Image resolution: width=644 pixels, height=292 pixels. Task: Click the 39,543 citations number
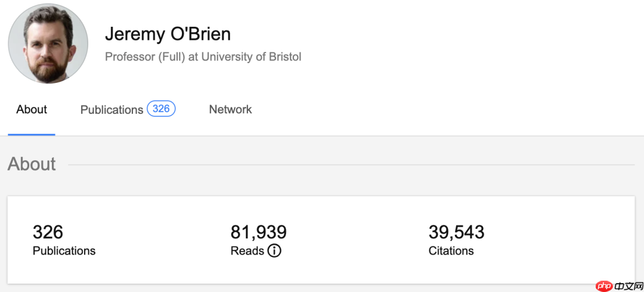[x=456, y=232]
